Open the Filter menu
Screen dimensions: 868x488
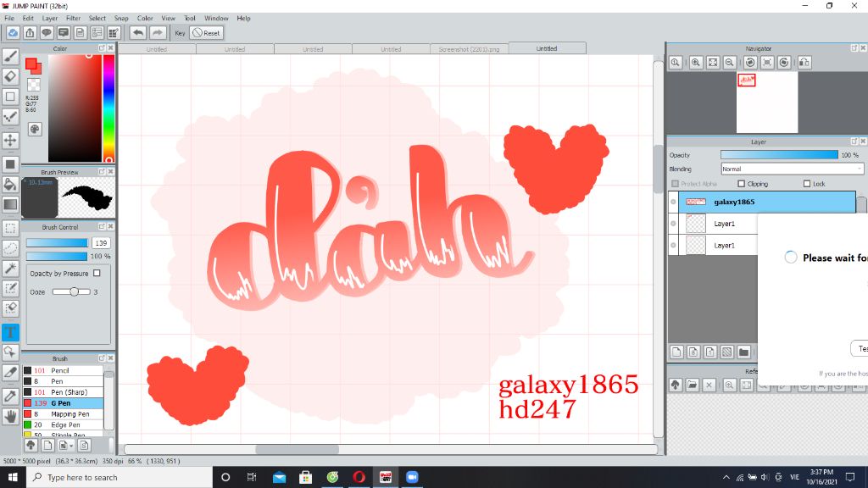73,19
